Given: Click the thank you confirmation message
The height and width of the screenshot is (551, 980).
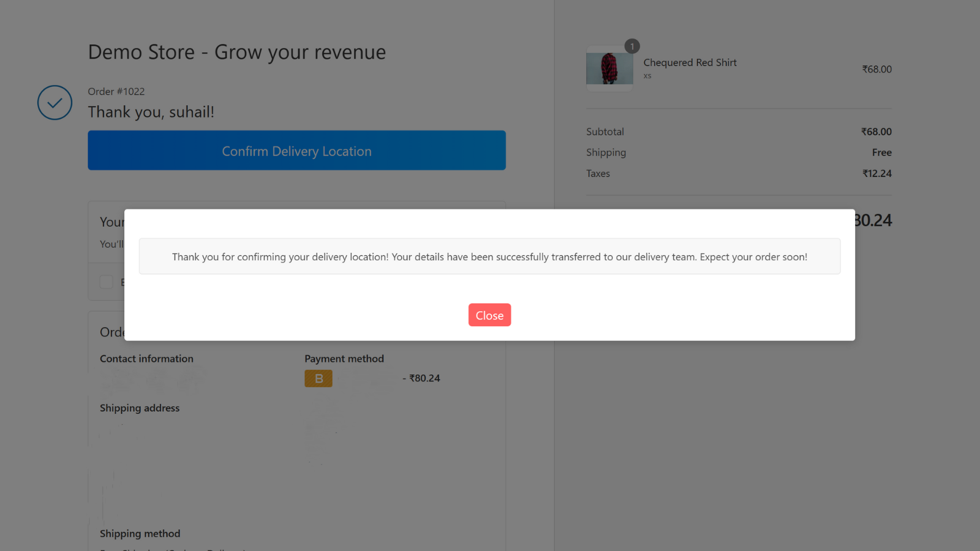Looking at the screenshot, I should tap(489, 257).
